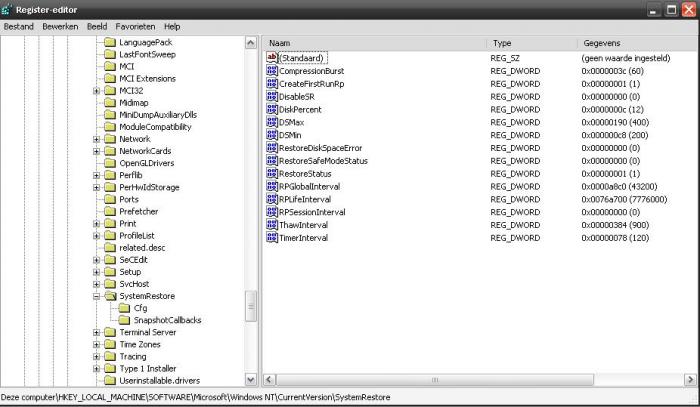Click the Userinstallable.drivers folder icon

tap(110, 380)
